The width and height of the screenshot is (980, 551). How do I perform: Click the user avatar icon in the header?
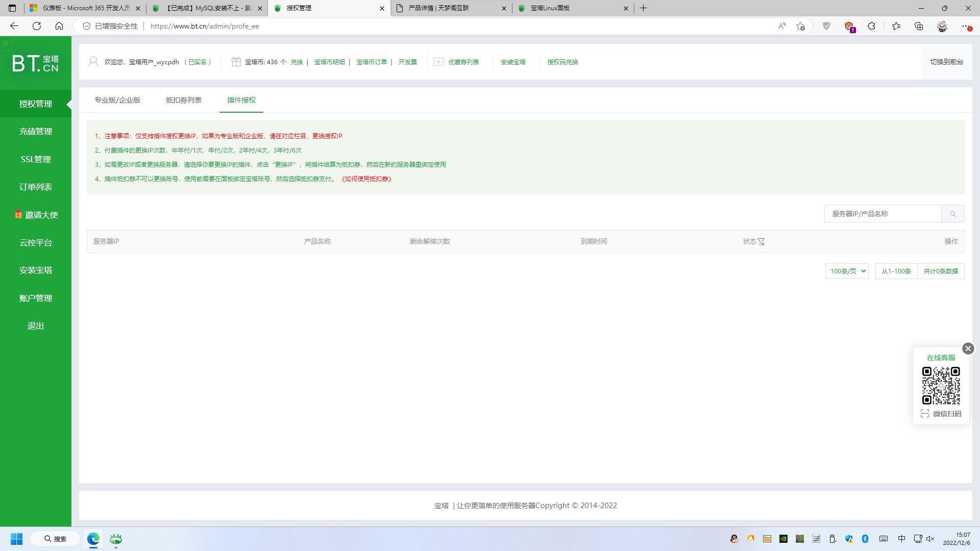(93, 62)
